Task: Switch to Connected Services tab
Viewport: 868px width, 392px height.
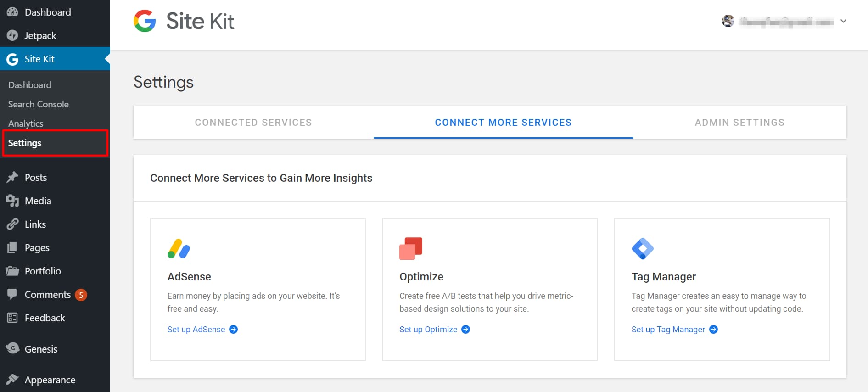Action: tap(253, 122)
